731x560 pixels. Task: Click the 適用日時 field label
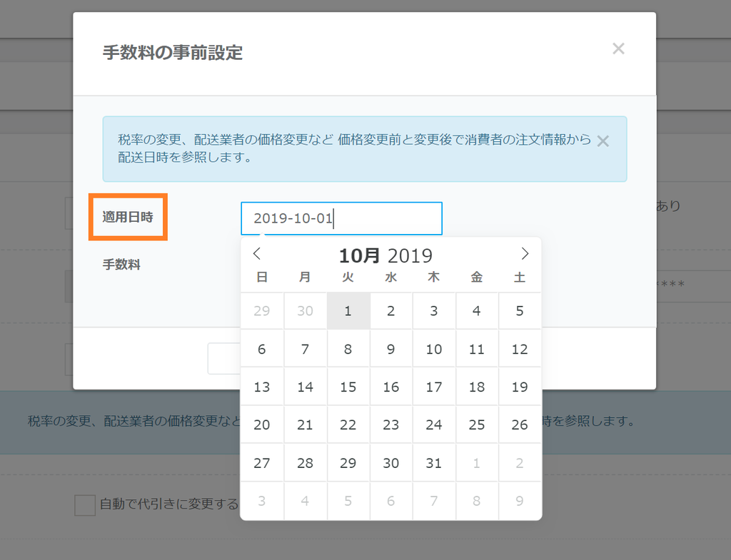pyautogui.click(x=128, y=217)
